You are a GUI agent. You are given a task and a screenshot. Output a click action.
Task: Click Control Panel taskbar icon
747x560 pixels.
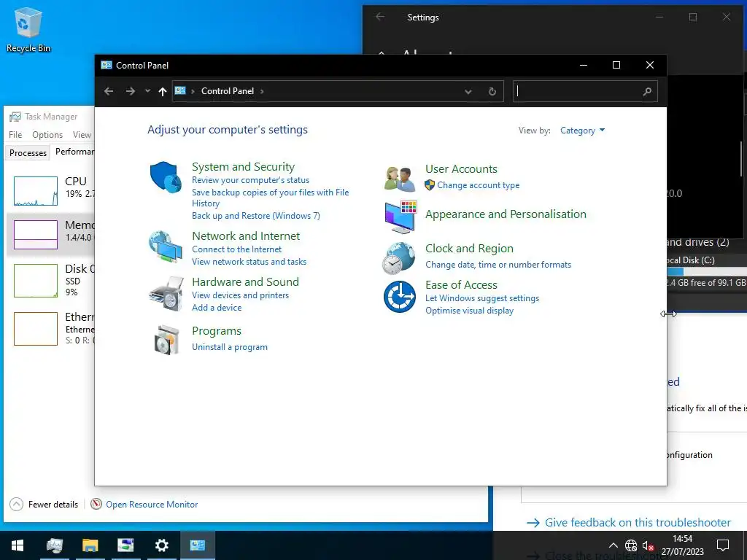click(x=197, y=545)
